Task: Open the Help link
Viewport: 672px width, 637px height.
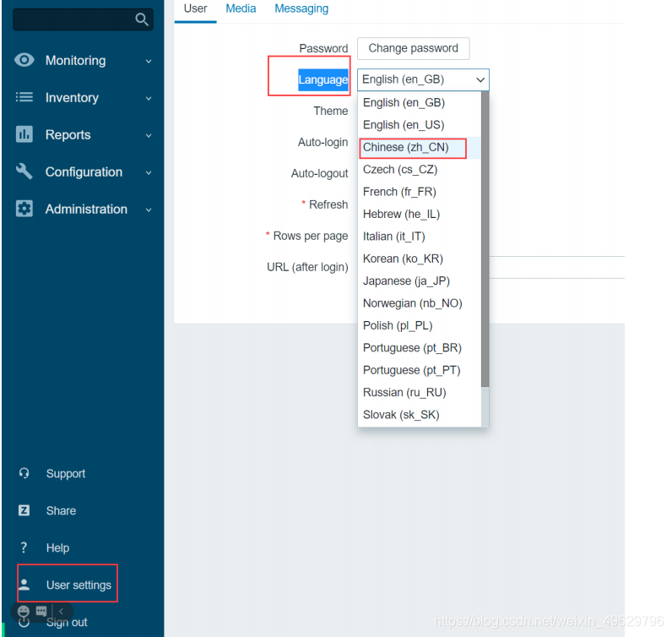Action: [57, 547]
